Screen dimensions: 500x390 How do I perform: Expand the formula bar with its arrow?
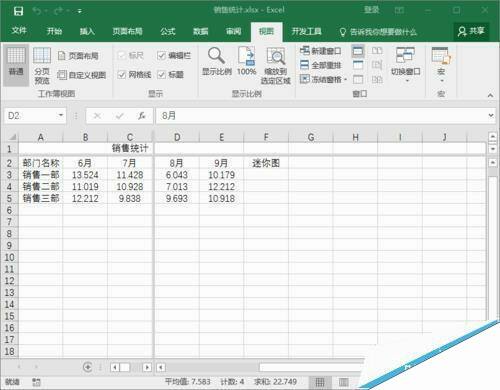tap(491, 115)
